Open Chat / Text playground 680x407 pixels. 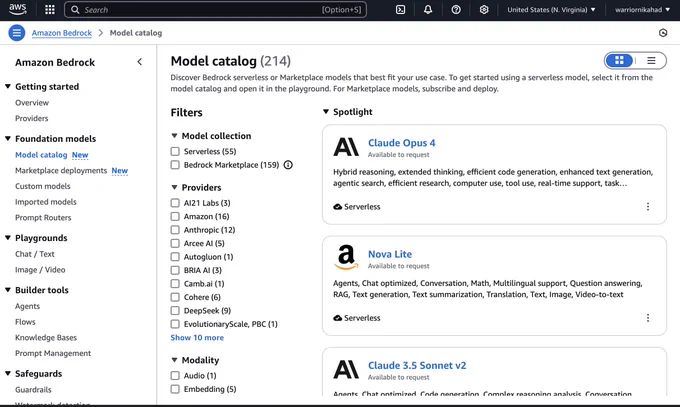click(35, 254)
